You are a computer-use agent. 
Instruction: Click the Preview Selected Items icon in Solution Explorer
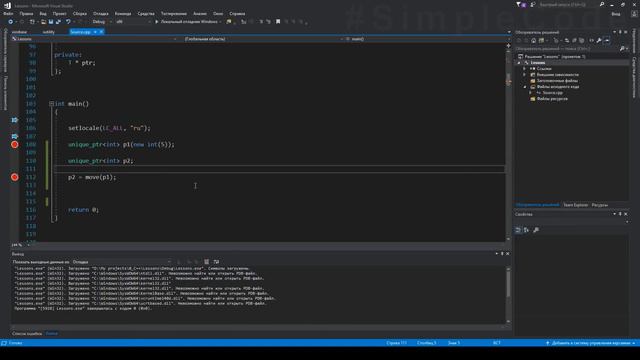[607, 40]
